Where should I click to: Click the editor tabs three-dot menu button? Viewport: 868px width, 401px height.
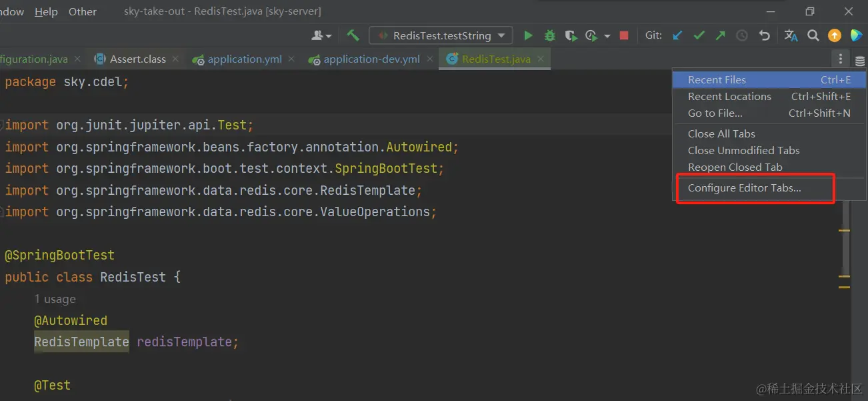tap(841, 59)
